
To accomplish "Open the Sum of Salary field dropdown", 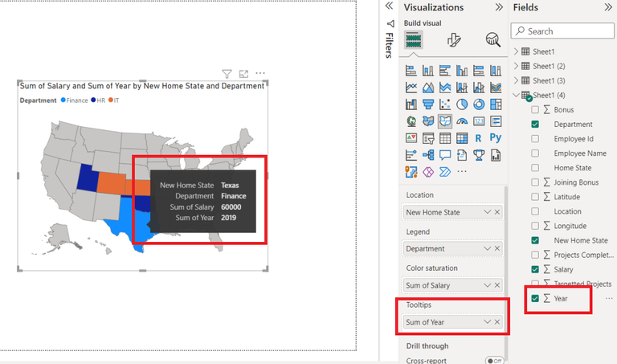I will point(487,285).
